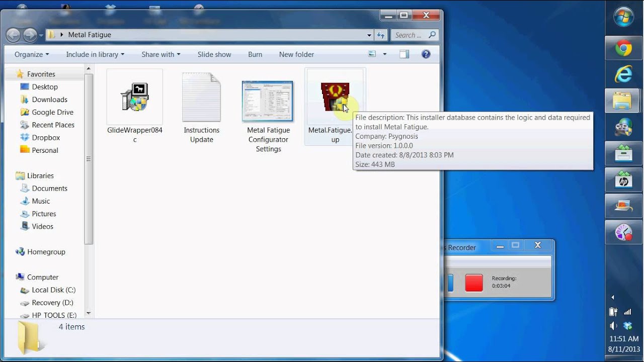Open the address bar history dropdown

(369, 35)
